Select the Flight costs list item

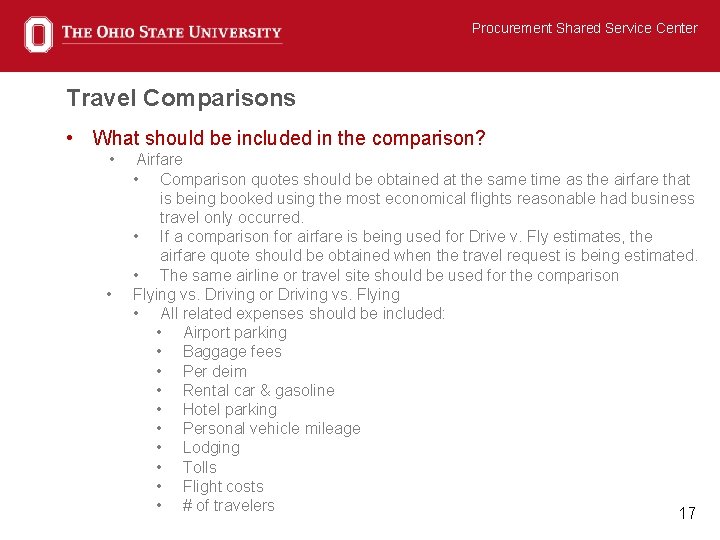(223, 486)
